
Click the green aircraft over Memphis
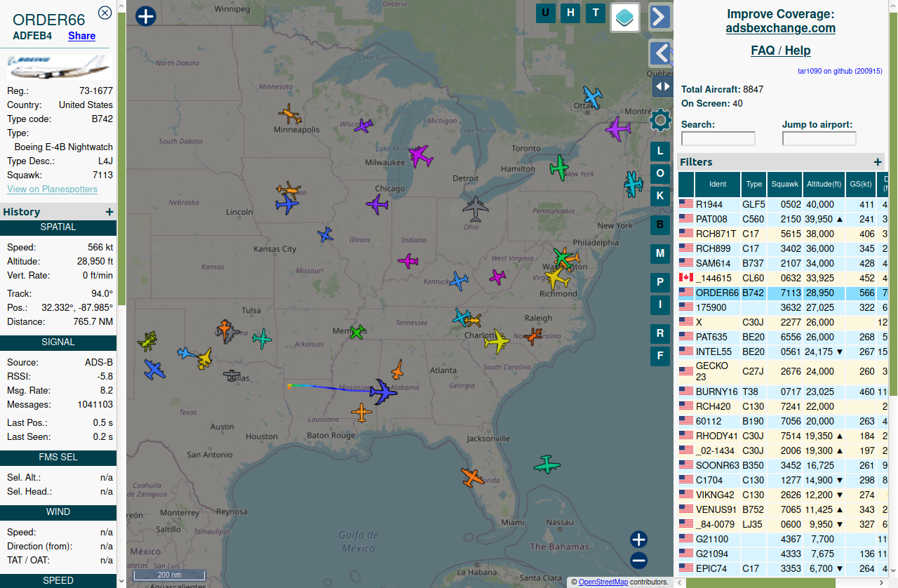click(357, 331)
